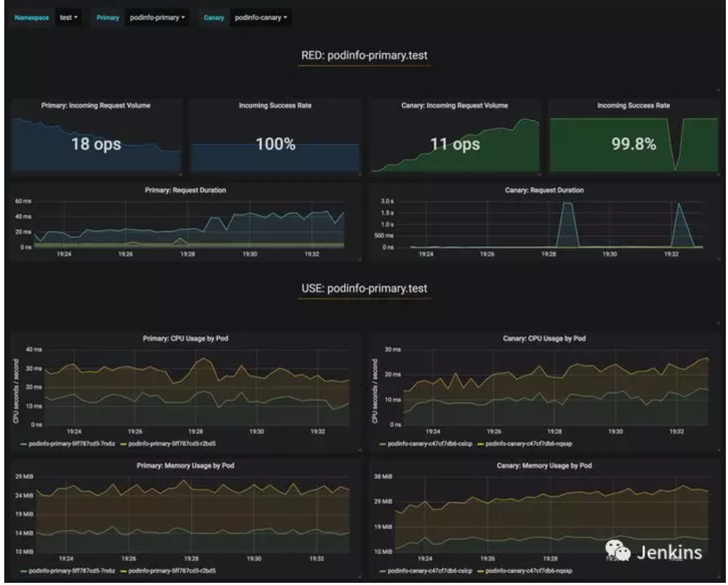This screenshot has height=585, width=728.
Task: Click the Incoming Success Rate title above 99.8%
Action: tap(633, 105)
